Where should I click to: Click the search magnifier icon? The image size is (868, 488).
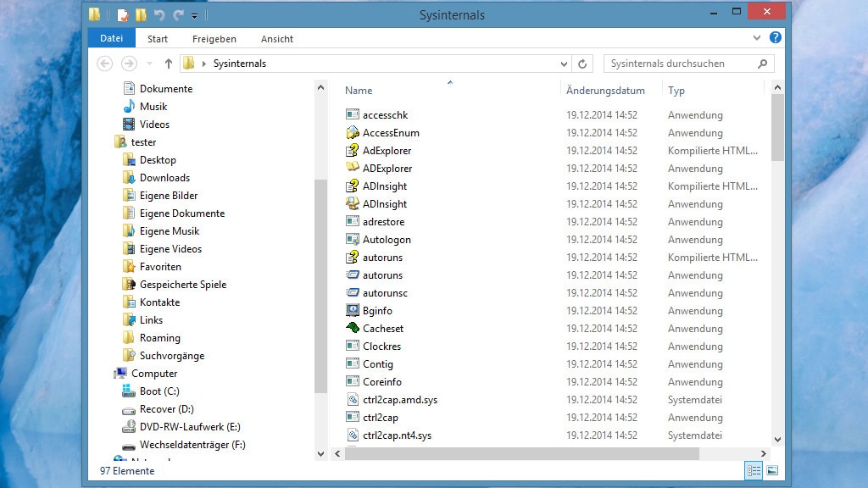(x=762, y=64)
